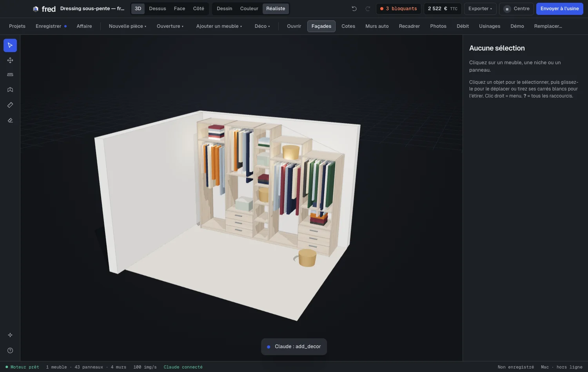Click Recadrer to reframe the view
The width and height of the screenshot is (588, 372).
(409, 26)
